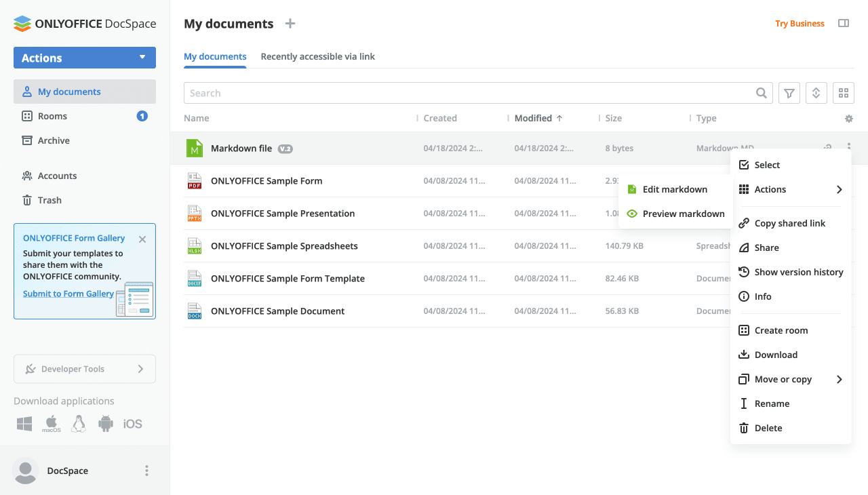This screenshot has height=495, width=868.
Task: Click the Markdown file icon
Action: 195,148
